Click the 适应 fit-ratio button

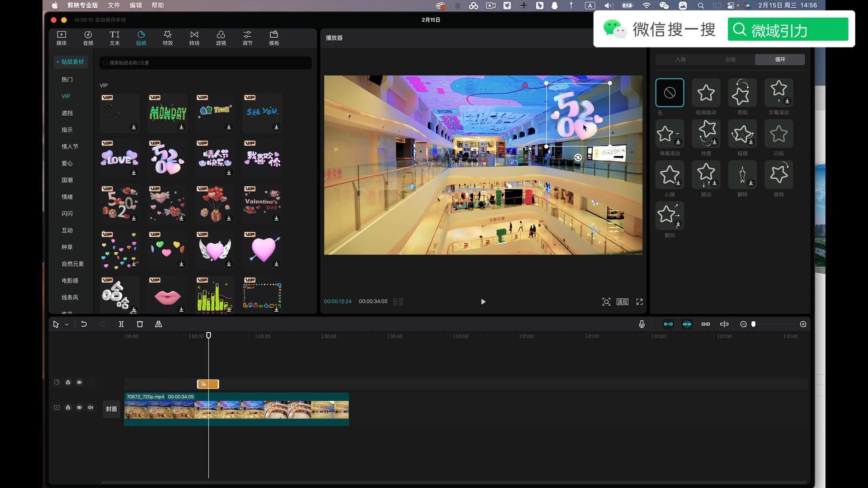[x=623, y=302]
